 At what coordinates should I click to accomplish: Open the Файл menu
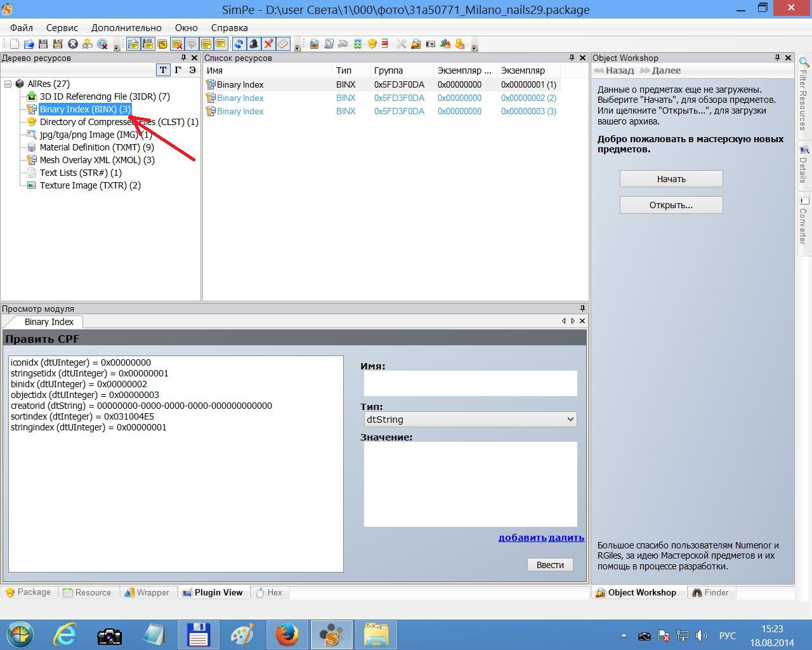pyautogui.click(x=22, y=28)
